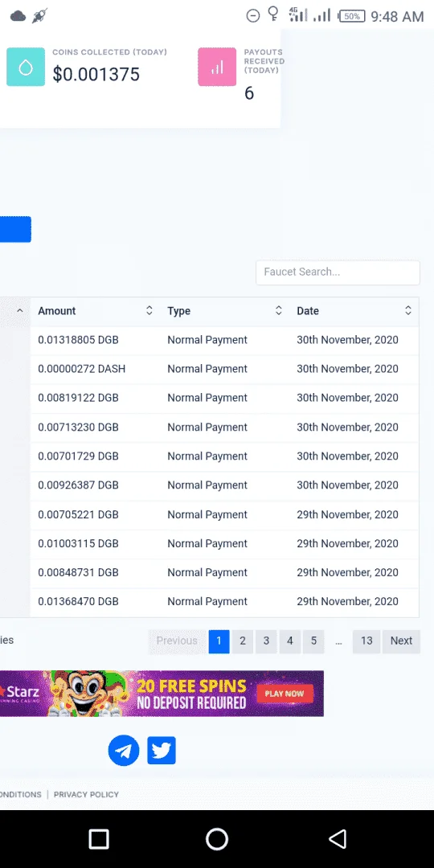
Task: Tap the pink payouts received chart icon
Action: tap(217, 67)
